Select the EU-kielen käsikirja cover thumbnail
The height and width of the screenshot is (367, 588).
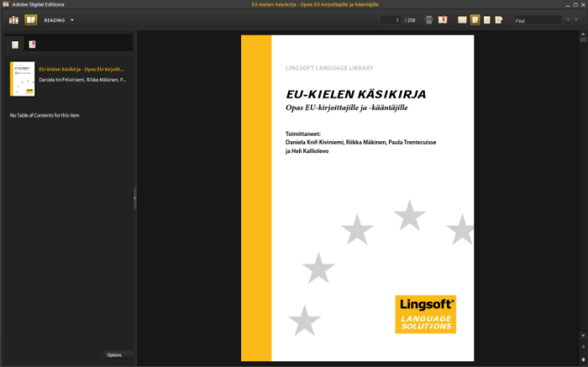click(x=22, y=79)
